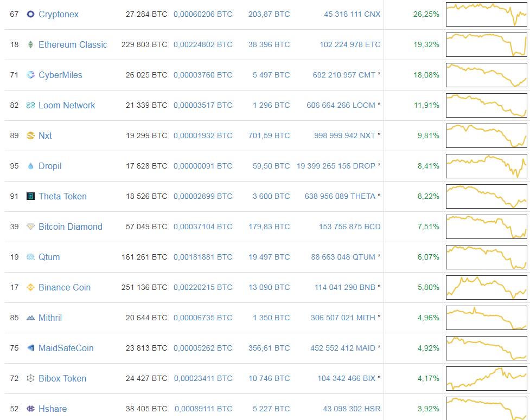Click the Mithril price sparkline chart

tap(487, 318)
